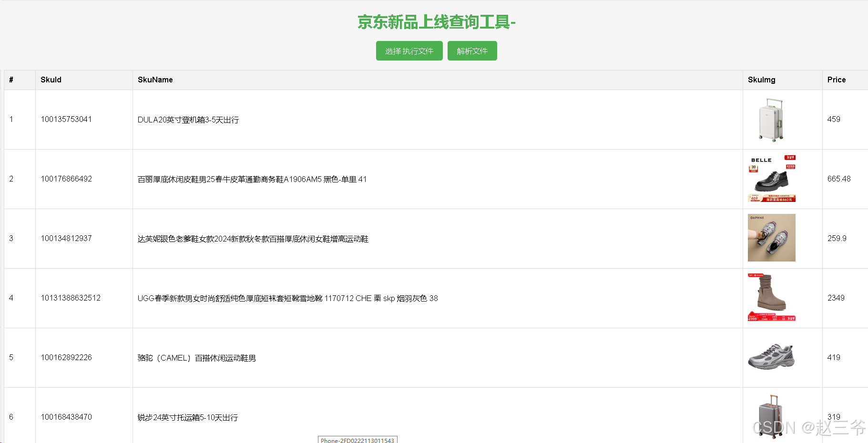Select SkuId 10131388632512

coord(71,298)
